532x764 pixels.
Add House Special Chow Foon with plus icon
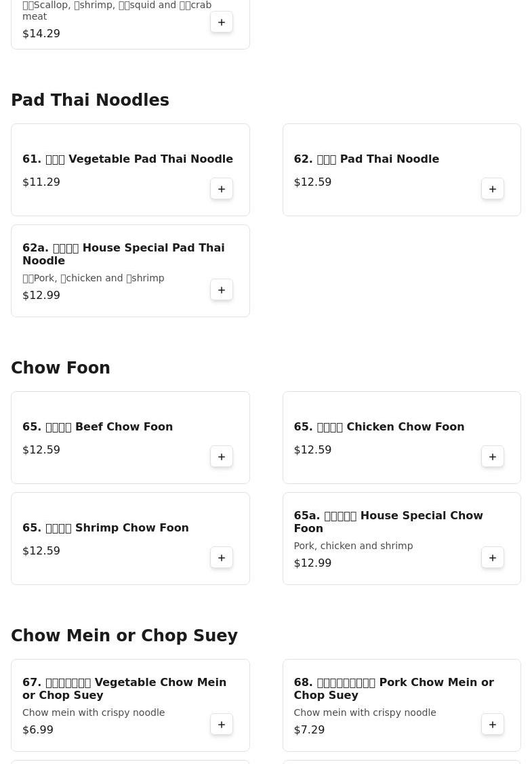tap(493, 558)
